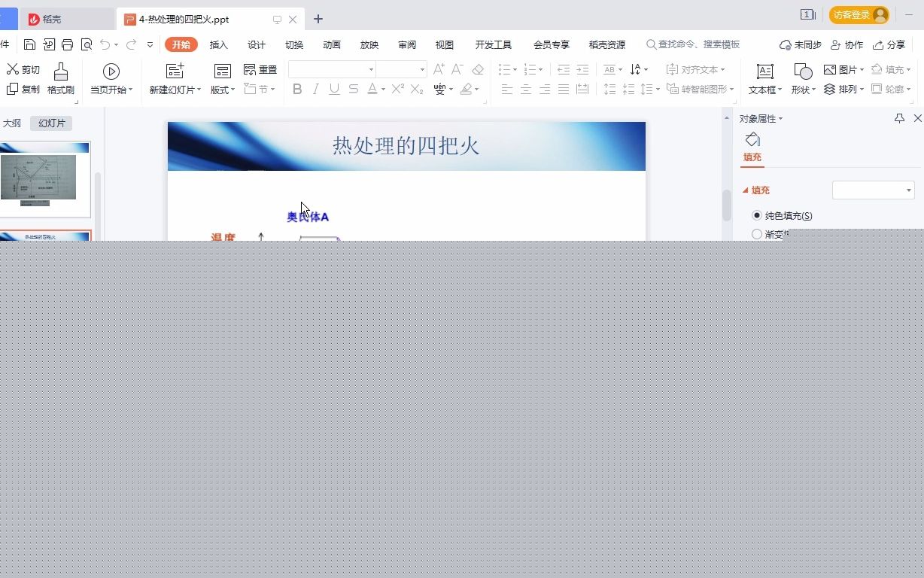Open the font name dropdown
Image resolution: width=924 pixels, height=578 pixels.
coord(371,69)
